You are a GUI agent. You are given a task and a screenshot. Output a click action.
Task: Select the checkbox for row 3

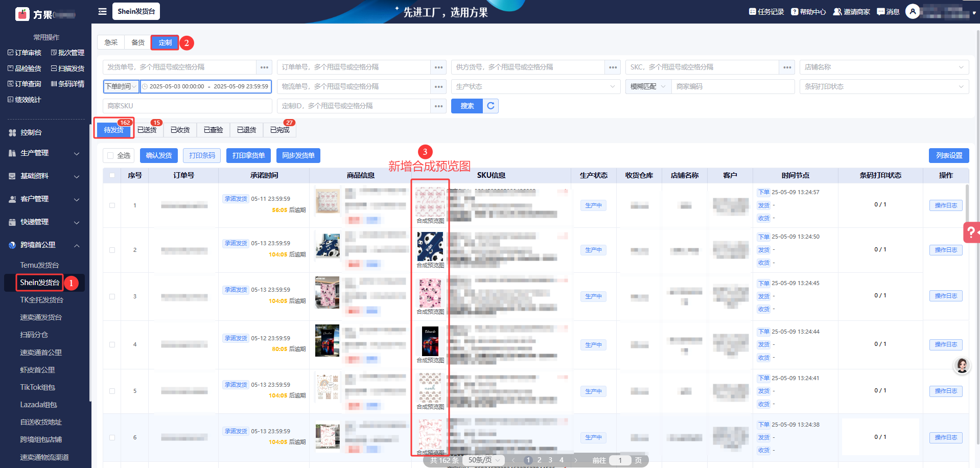click(x=112, y=296)
